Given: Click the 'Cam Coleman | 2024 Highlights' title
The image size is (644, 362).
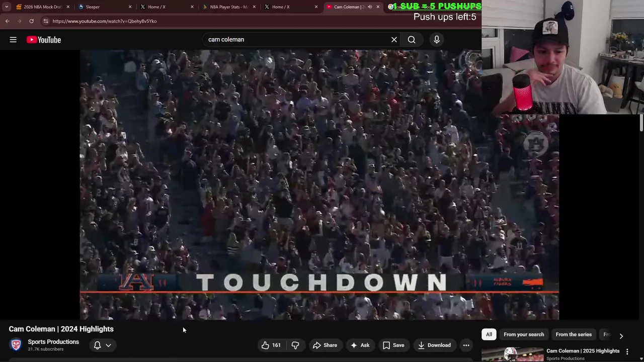Looking at the screenshot, I should (61, 329).
